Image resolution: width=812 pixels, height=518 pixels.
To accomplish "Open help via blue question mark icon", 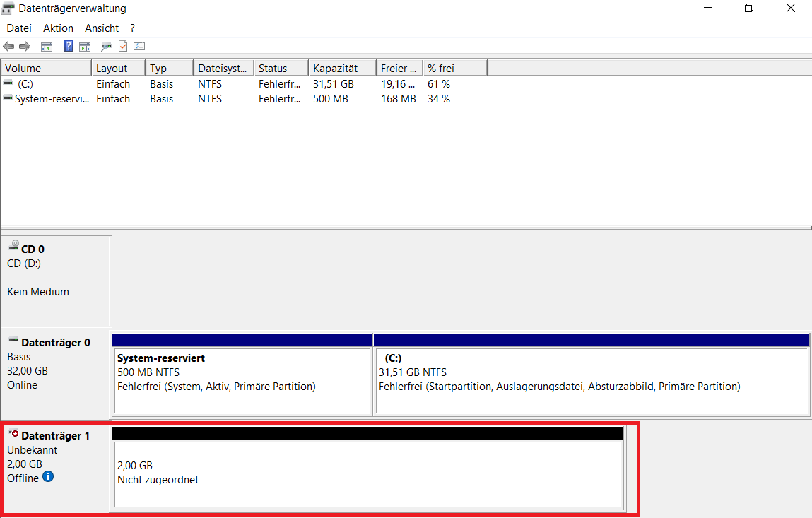I will 69,47.
